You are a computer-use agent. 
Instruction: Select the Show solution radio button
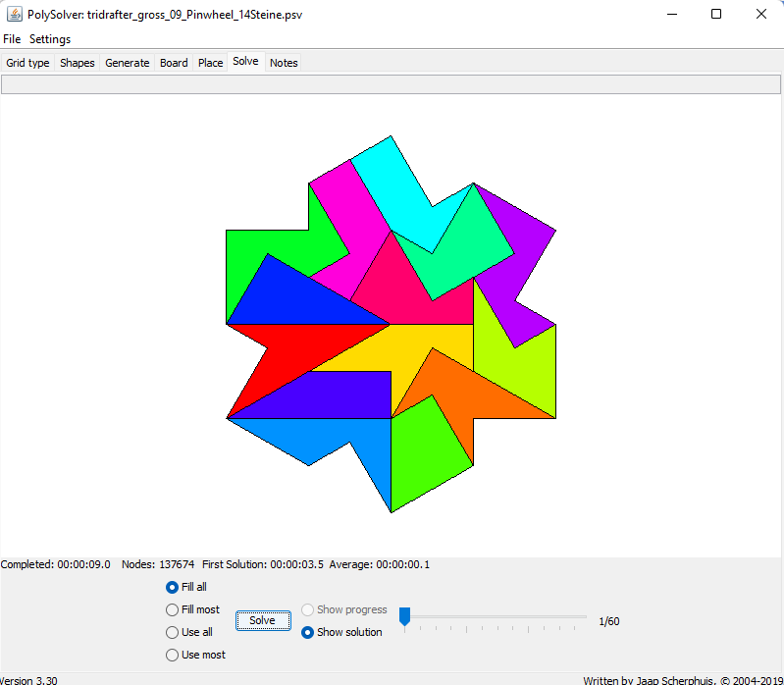[341, 632]
